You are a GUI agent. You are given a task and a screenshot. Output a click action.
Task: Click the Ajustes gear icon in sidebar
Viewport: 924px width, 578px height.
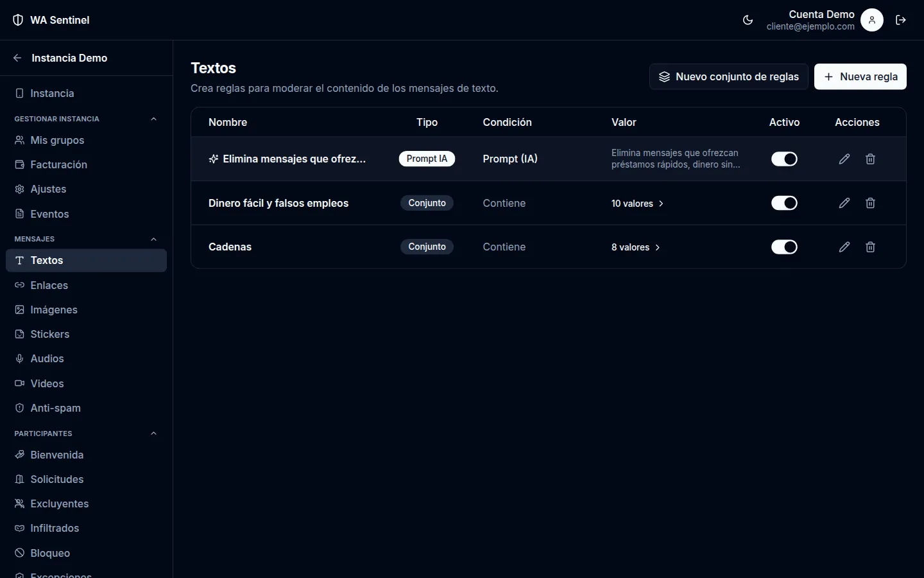19,189
